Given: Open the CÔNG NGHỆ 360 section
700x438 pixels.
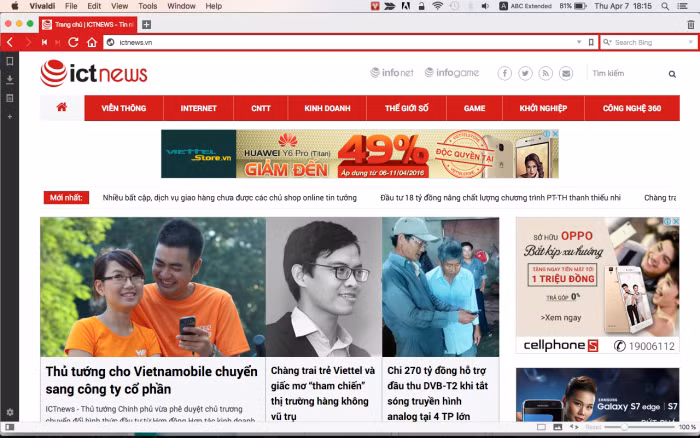Looking at the screenshot, I should tap(632, 108).
